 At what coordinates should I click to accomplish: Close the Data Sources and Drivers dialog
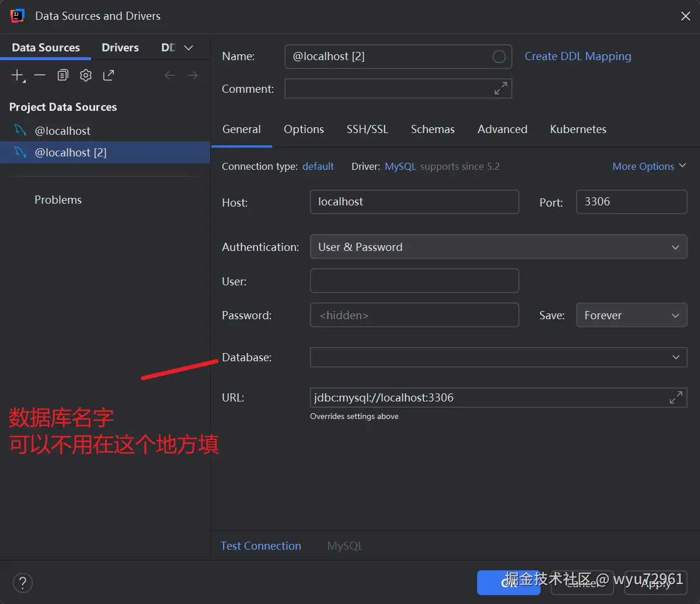click(685, 16)
